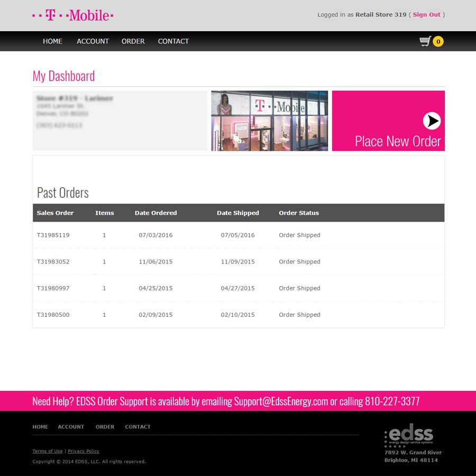
Task: Click date ordered 02/09/2015
Action: pyautogui.click(x=155, y=315)
